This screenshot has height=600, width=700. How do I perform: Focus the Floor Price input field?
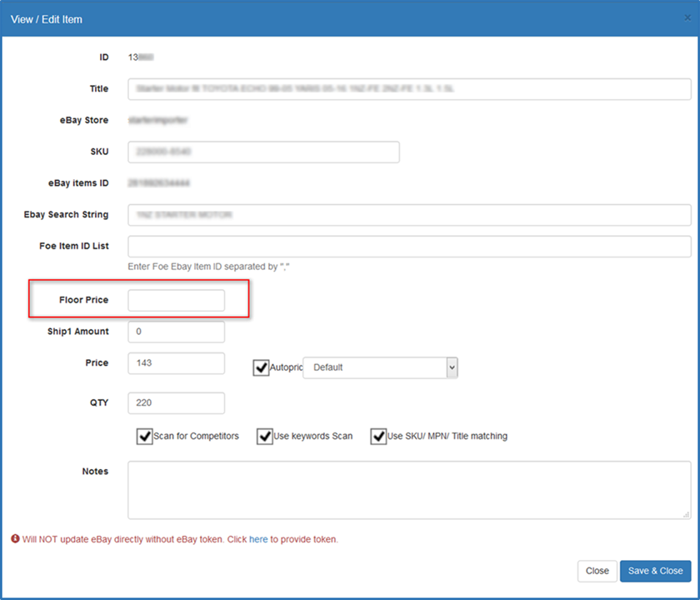click(176, 300)
